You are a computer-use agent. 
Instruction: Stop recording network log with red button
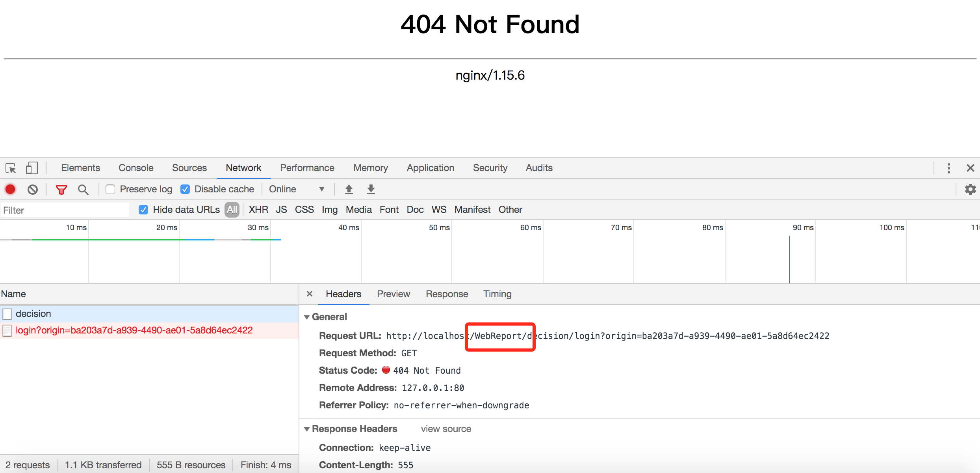point(10,190)
